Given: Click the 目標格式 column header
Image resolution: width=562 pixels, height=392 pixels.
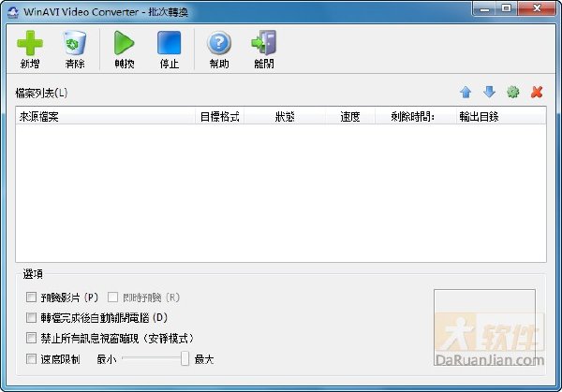Looking at the screenshot, I should pyautogui.click(x=220, y=116).
